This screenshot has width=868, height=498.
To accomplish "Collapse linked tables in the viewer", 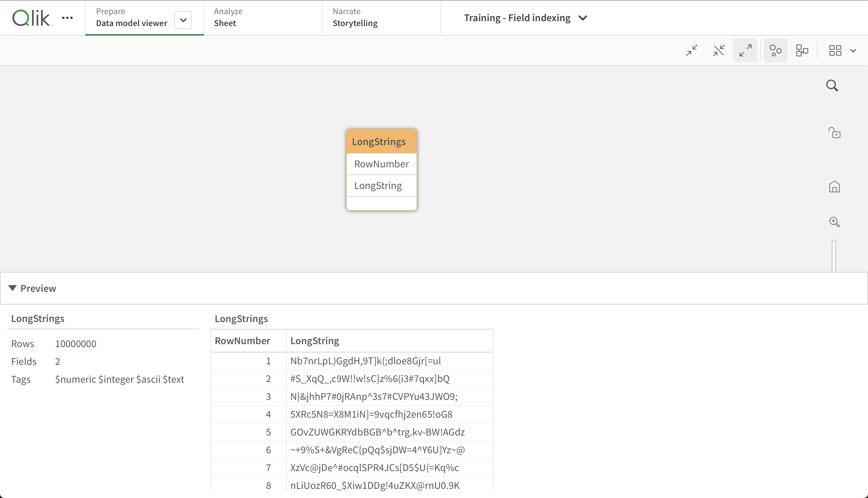I will click(x=718, y=50).
